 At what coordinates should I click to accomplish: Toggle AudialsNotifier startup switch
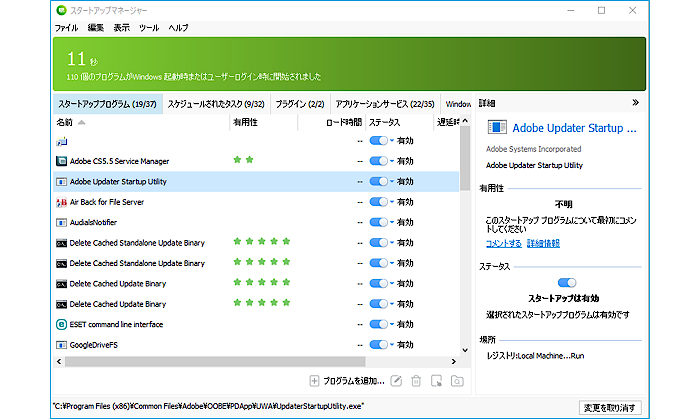click(x=379, y=222)
